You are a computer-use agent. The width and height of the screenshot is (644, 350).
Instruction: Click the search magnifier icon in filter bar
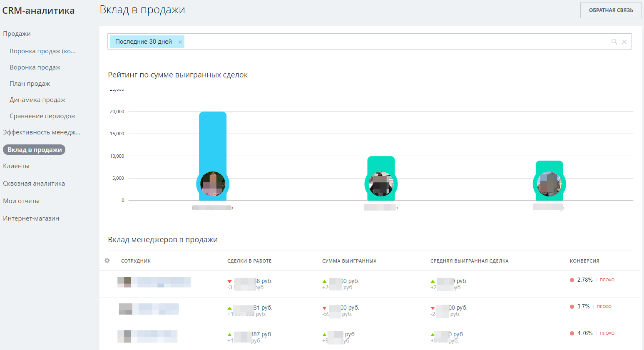click(x=614, y=42)
